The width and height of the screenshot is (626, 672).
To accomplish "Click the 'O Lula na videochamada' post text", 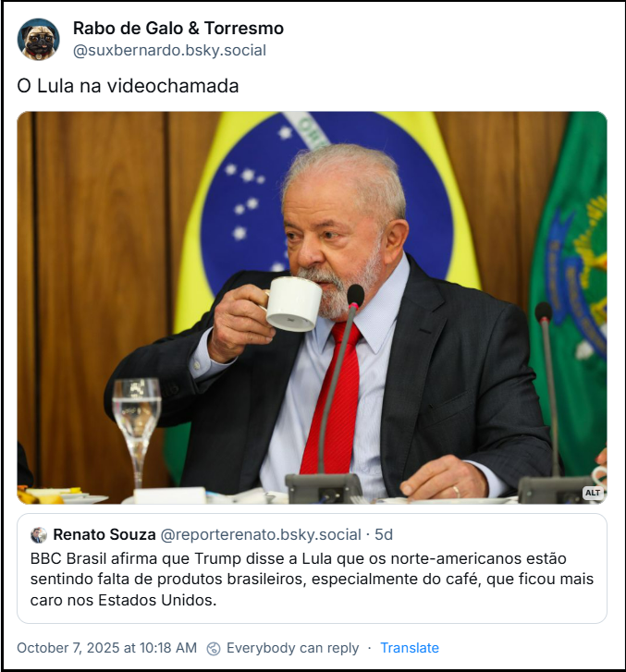I will click(128, 86).
